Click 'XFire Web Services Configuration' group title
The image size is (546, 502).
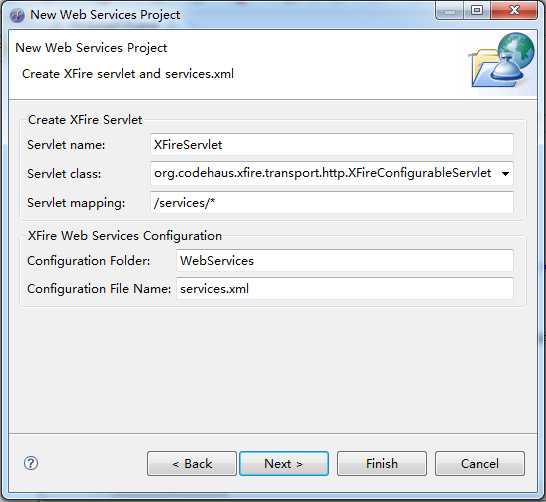pos(125,236)
